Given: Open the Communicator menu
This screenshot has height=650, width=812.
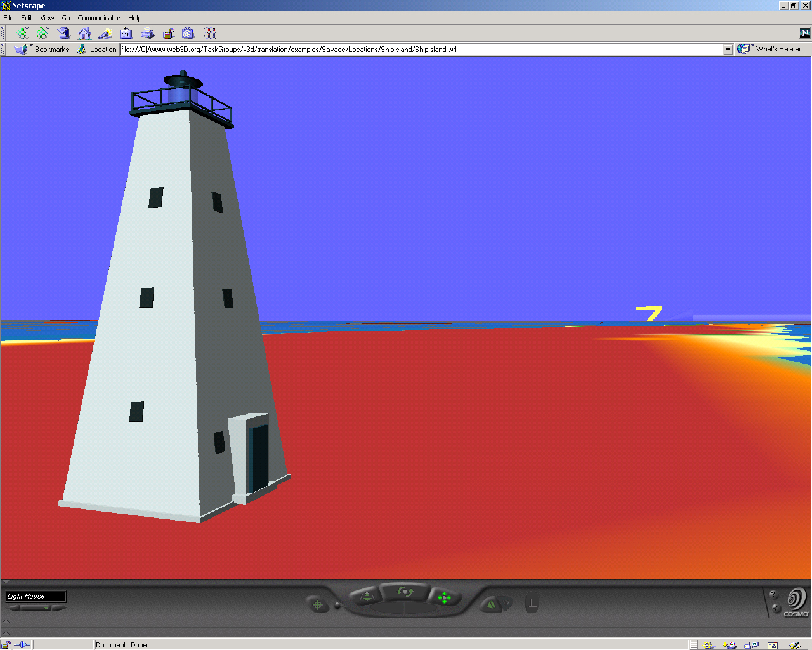Looking at the screenshot, I should (x=99, y=18).
